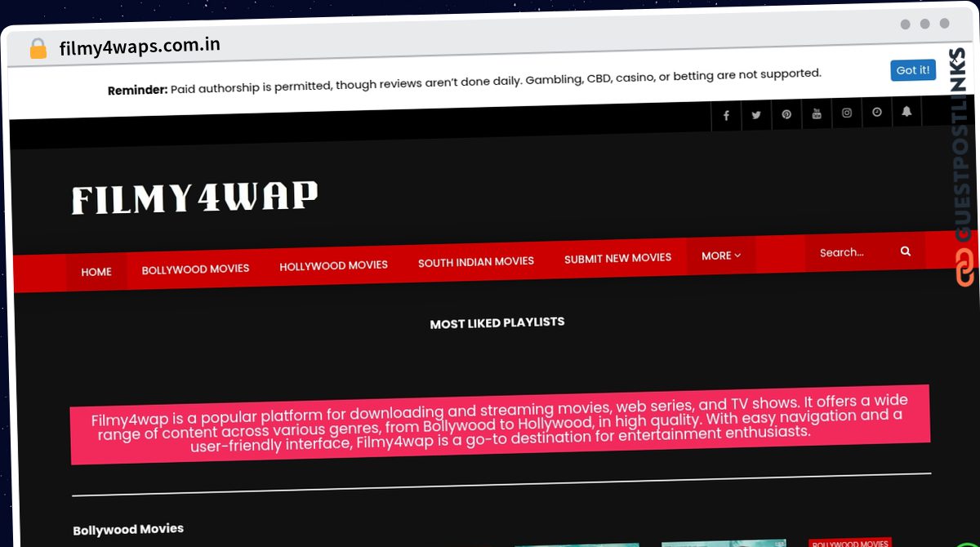Screen dimensions: 980x547
Task: Expand the MORE dropdown menu
Action: [x=721, y=256]
